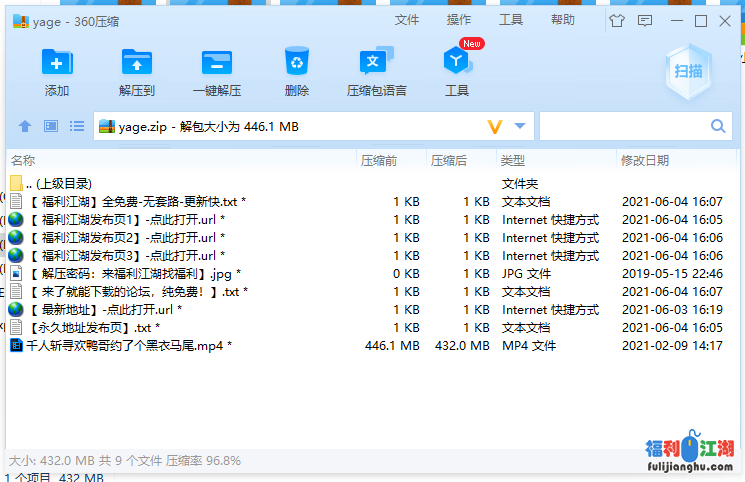Open the 帮助 (Help) menu
This screenshot has height=482, width=745.
563,20
